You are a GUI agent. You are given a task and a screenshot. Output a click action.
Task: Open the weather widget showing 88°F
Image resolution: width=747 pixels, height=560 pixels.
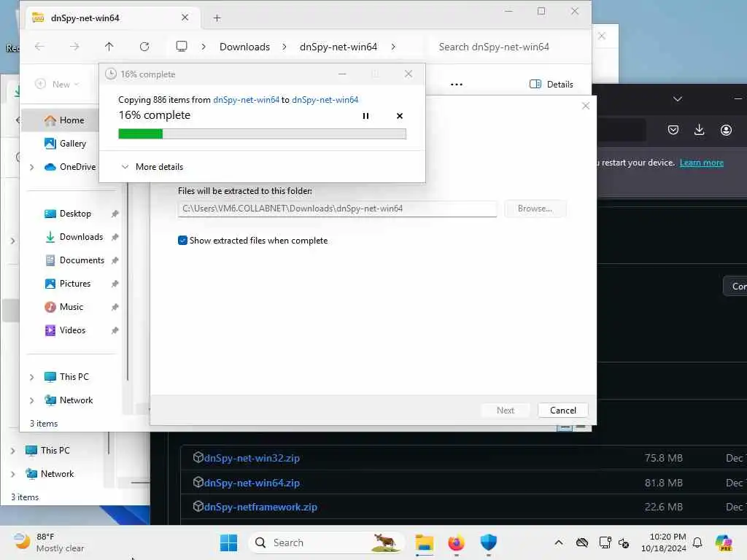pos(49,542)
